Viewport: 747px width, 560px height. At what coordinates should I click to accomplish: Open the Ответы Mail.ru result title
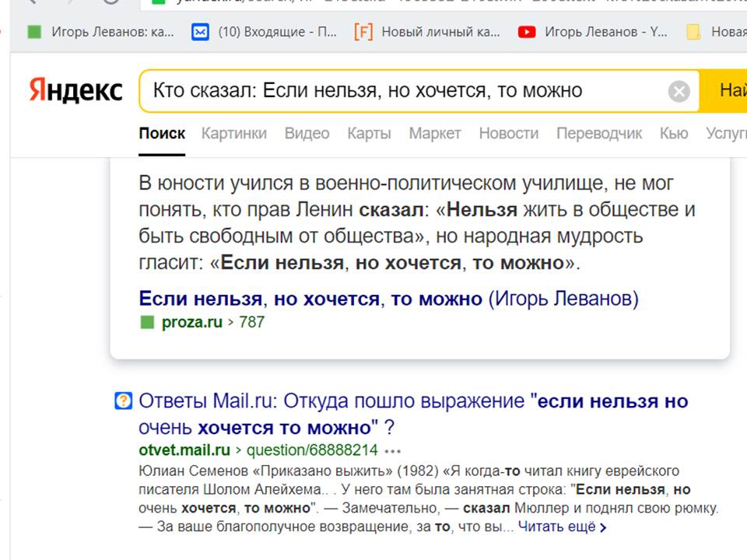click(x=413, y=415)
